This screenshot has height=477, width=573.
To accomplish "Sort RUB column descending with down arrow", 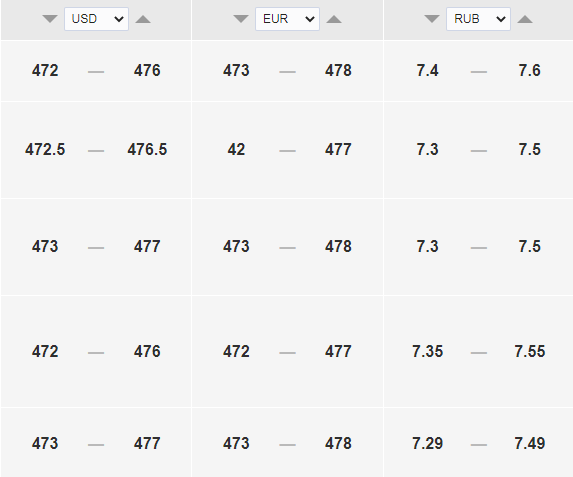I will [x=432, y=19].
